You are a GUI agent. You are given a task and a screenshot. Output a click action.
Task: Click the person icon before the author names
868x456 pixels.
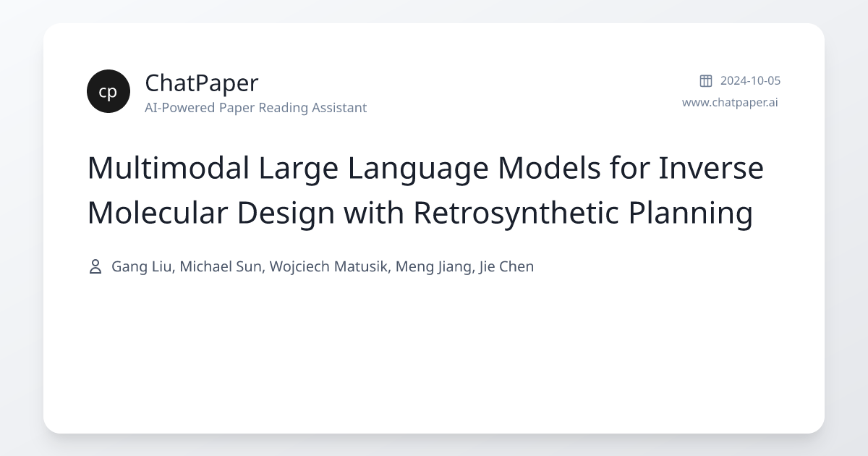(x=95, y=266)
